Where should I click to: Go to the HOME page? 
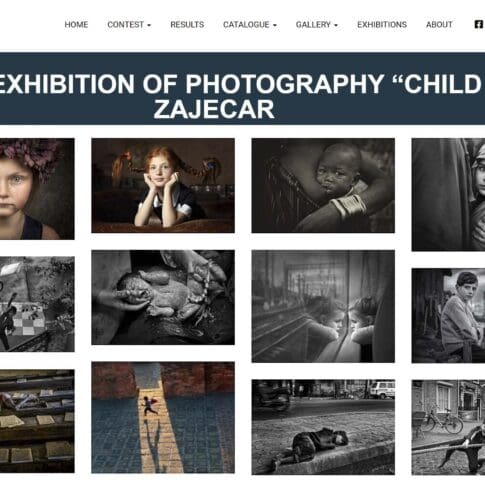point(76,25)
